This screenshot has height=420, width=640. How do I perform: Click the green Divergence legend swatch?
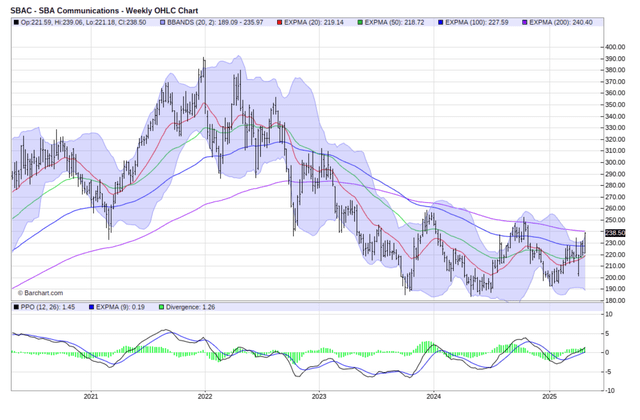(x=162, y=307)
